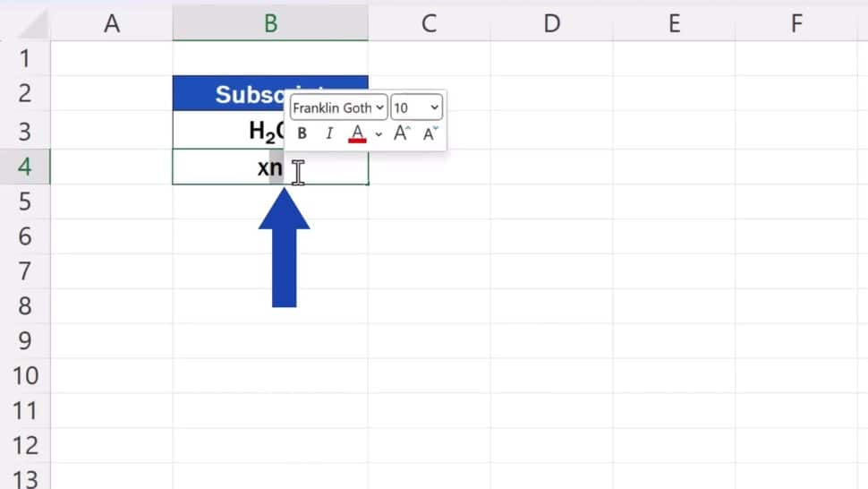
Task: Select column B header
Action: coord(270,23)
